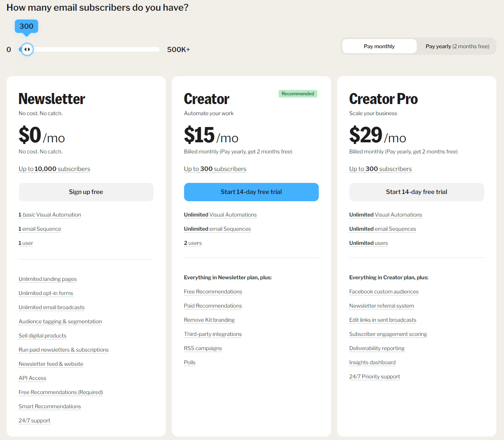This screenshot has height=440, width=504.
Task: Open the RSS campaigns feature link
Action: click(203, 348)
